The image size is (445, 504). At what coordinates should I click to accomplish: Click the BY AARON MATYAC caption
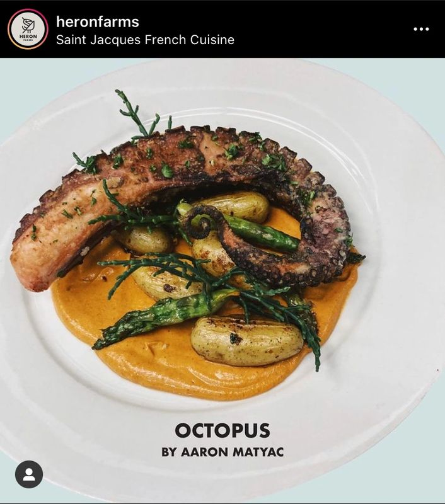pos(222,452)
